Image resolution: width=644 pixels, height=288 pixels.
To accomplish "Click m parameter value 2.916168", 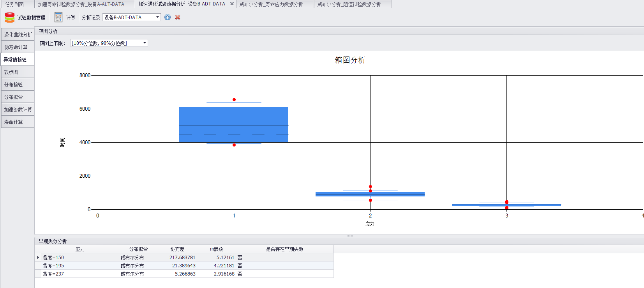I will [x=224, y=274].
